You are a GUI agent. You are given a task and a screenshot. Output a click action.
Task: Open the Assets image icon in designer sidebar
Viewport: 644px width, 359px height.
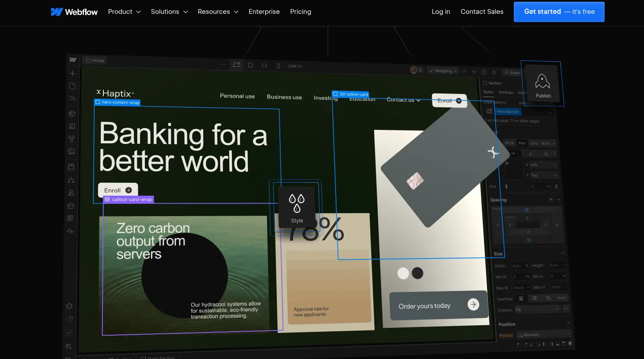(x=72, y=152)
